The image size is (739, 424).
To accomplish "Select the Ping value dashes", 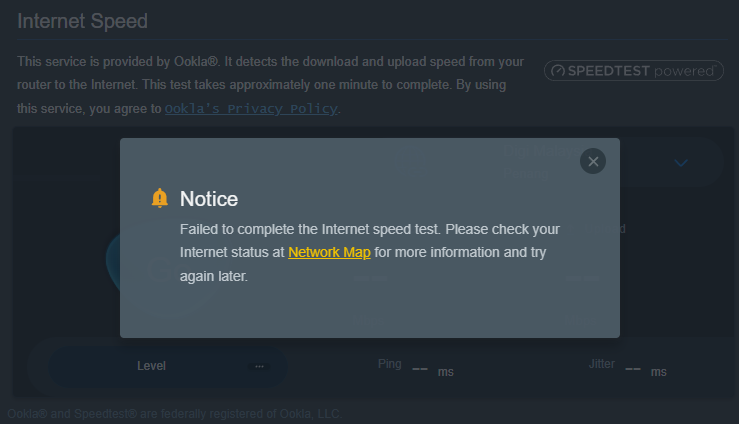I will (419, 369).
